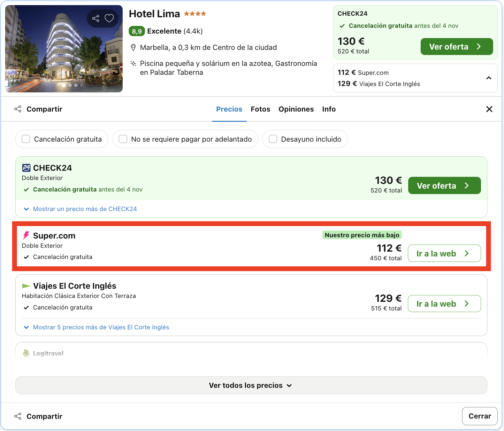The width and height of the screenshot is (504, 431).
Task: Expand Ver todos los precios
Action: pyautogui.click(x=251, y=385)
